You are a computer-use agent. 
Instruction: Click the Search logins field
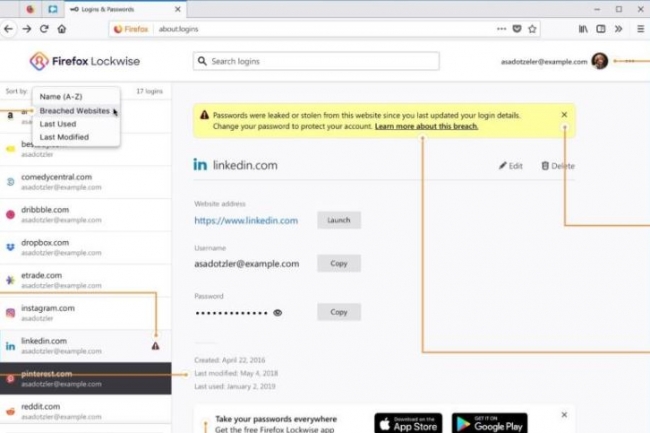[x=316, y=61]
